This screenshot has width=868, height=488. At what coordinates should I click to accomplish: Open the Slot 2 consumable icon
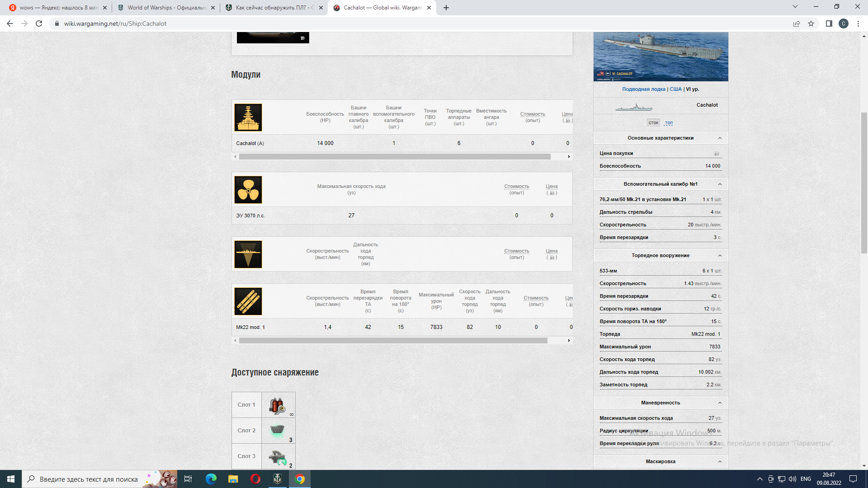coord(278,431)
